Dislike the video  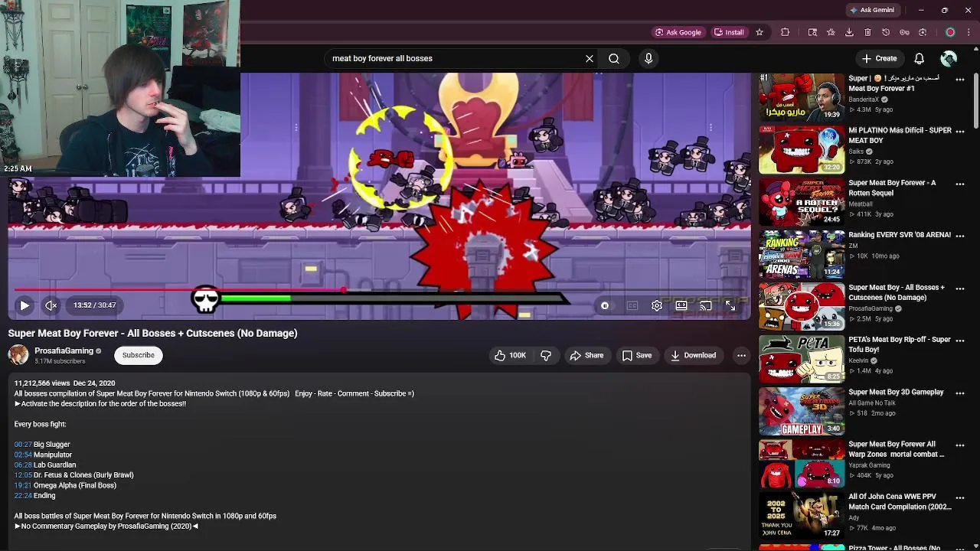pos(546,355)
